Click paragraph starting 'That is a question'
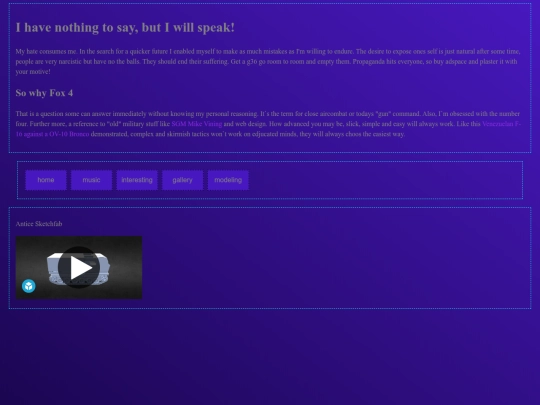This screenshot has width=540, height=405. [268, 124]
